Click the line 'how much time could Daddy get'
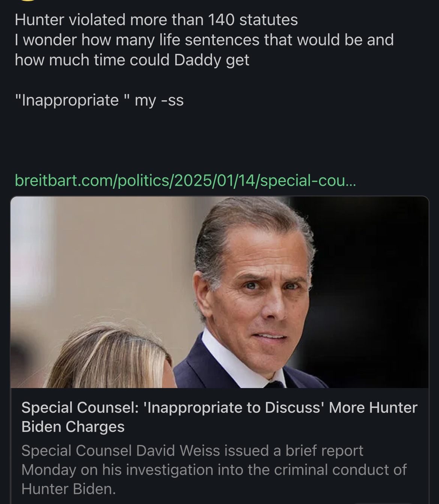Screen dimensions: 439x504 point(132,60)
